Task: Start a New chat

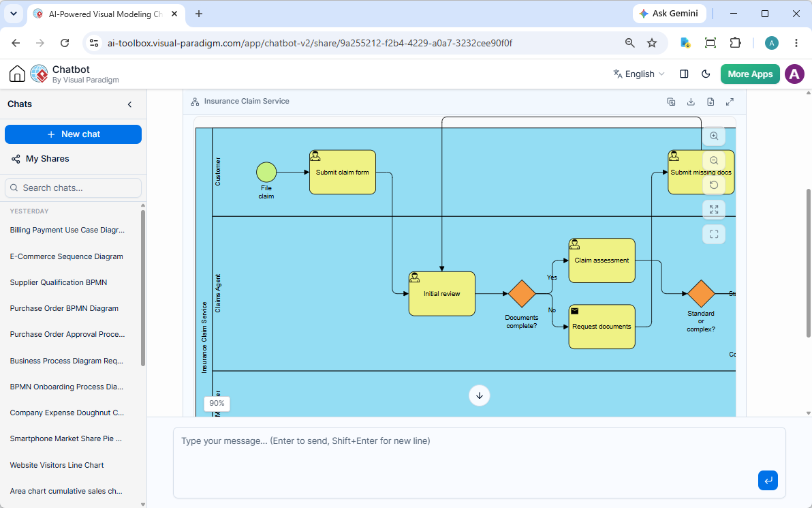Action: click(73, 134)
